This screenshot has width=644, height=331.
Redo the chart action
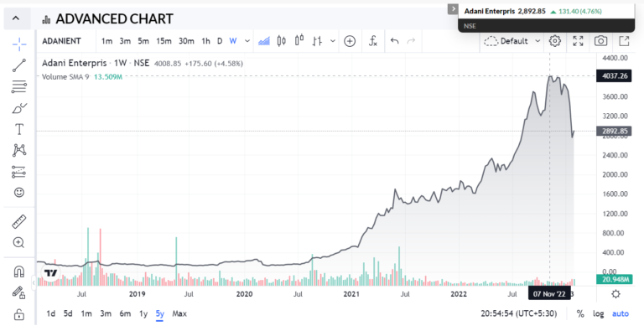pyautogui.click(x=411, y=41)
